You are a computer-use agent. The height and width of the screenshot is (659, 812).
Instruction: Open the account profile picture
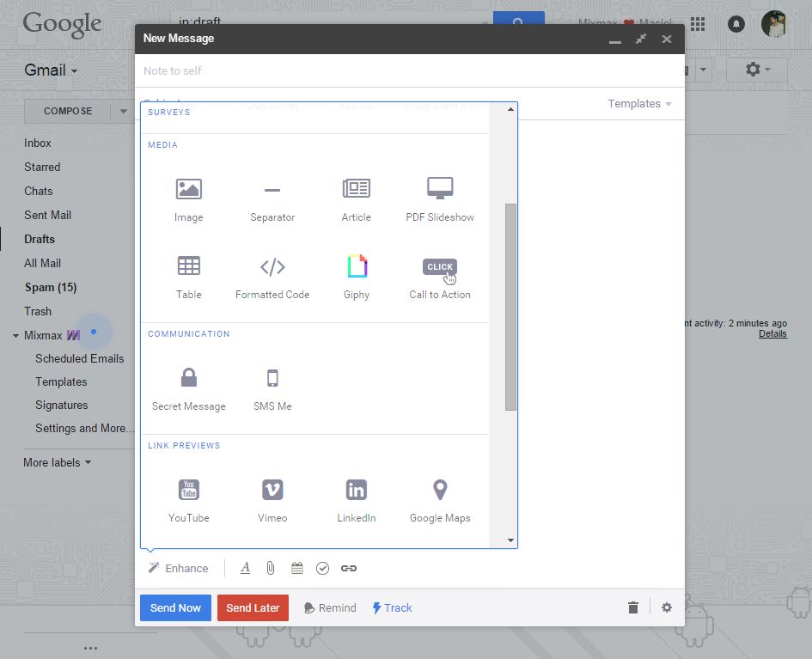click(x=773, y=24)
